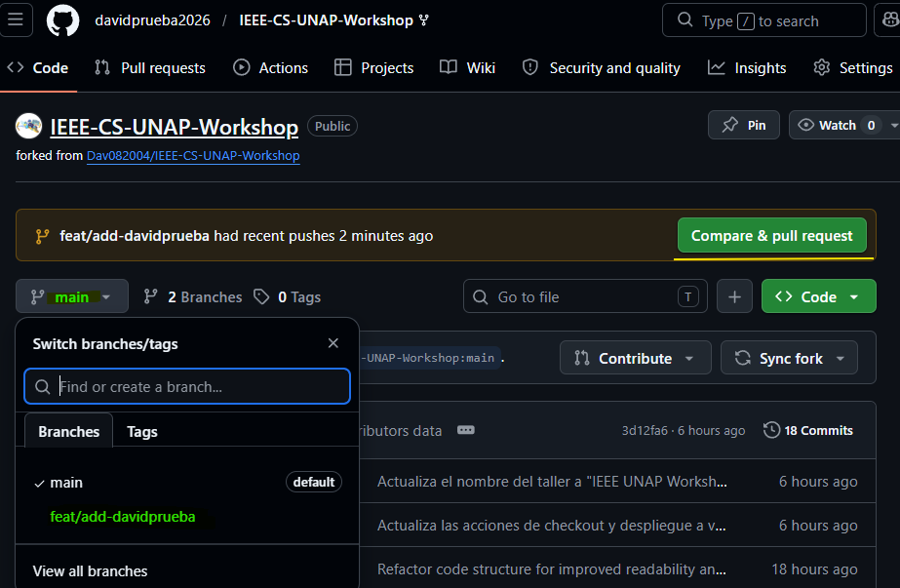This screenshot has width=900, height=588.
Task: Click IEEE-CS-UNAP-Workshop in the breadcrumb
Action: (x=326, y=20)
